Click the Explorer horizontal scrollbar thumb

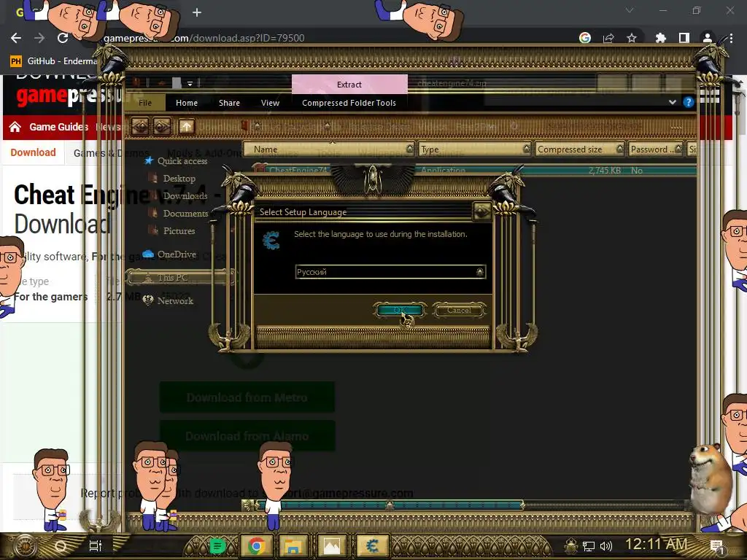[x=391, y=505]
